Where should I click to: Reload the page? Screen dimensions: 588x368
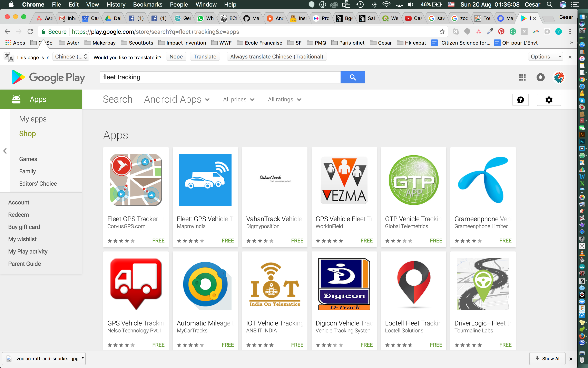click(30, 32)
